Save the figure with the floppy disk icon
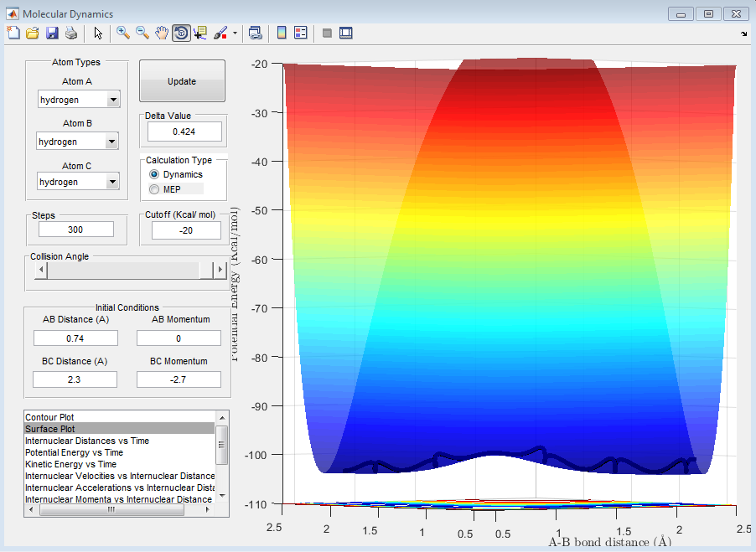Screen dimensions: 756x552 pyautogui.click(x=52, y=33)
